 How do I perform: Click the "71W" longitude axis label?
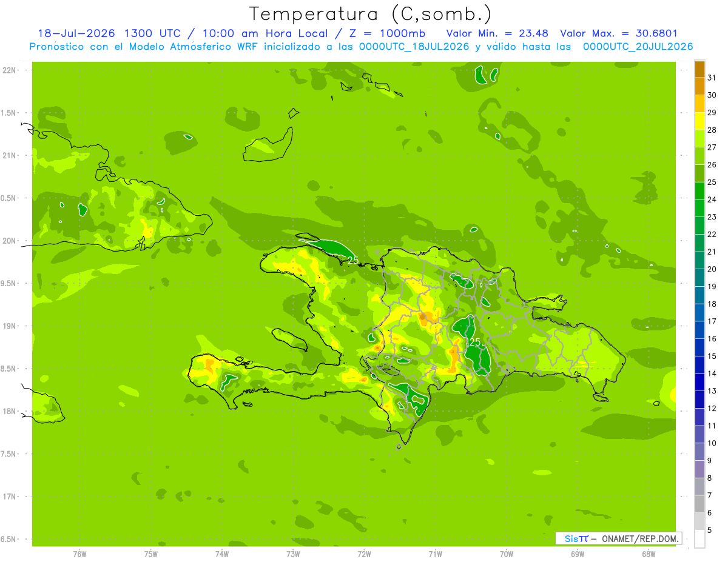(x=435, y=554)
